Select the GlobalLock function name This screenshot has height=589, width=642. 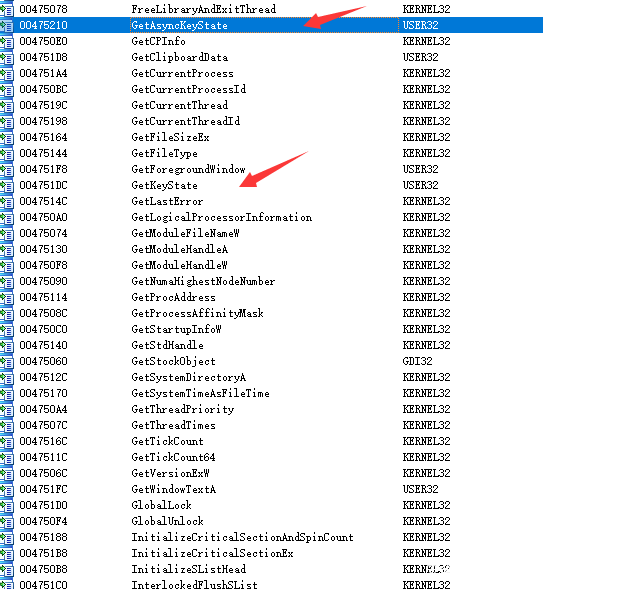pyautogui.click(x=161, y=505)
